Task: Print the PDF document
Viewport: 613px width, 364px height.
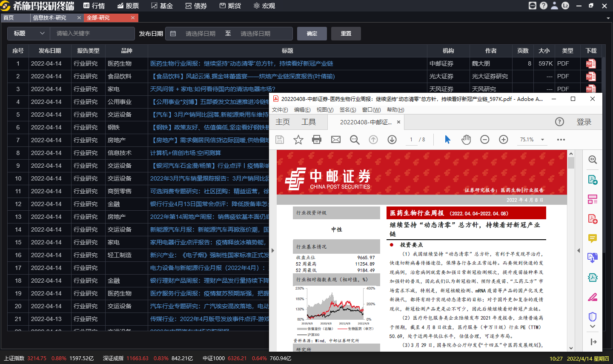Action: point(317,140)
